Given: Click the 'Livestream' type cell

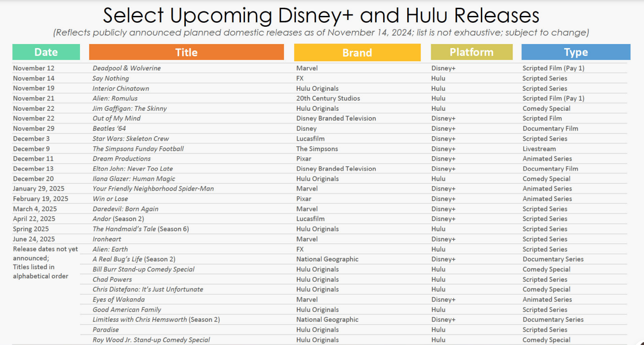Looking at the screenshot, I should [x=539, y=148].
